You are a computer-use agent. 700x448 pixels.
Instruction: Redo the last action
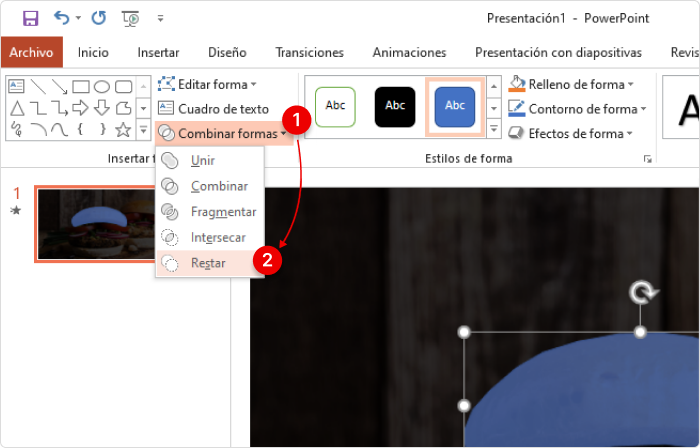pyautogui.click(x=99, y=18)
